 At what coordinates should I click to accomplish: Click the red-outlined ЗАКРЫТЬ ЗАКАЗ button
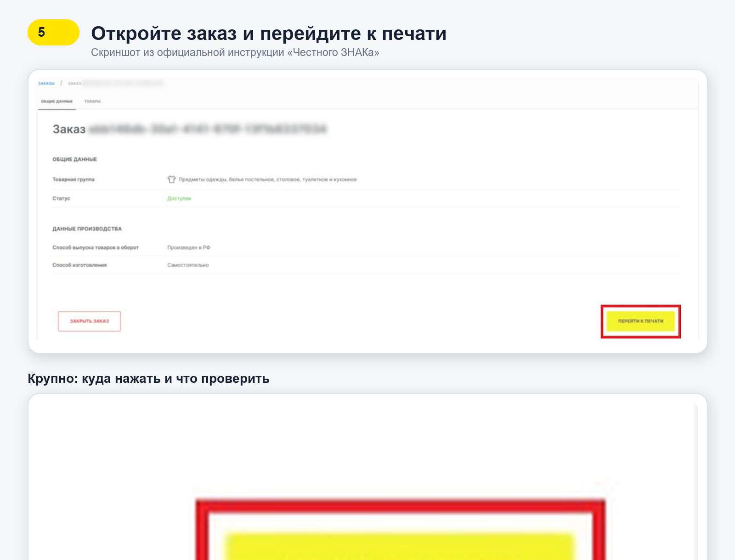tap(89, 321)
